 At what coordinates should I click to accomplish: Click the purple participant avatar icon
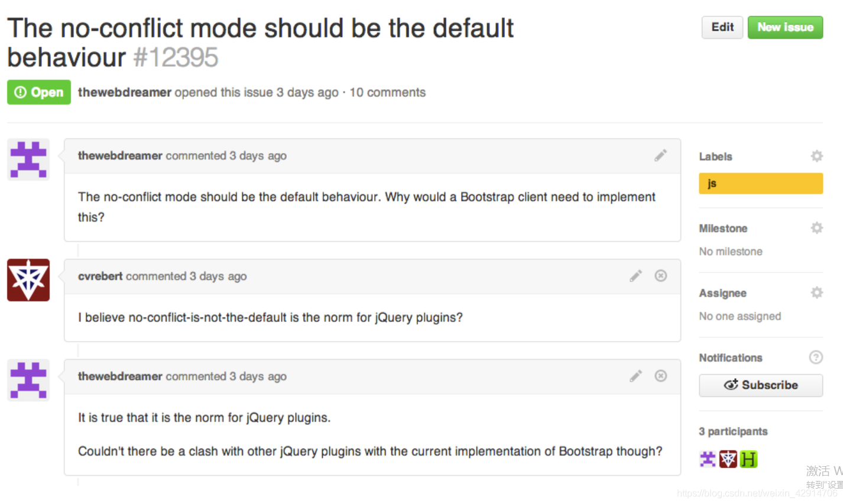click(708, 459)
